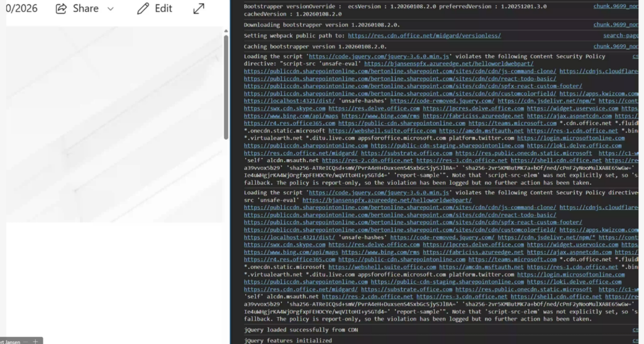644x344 pixels.
Task: Expand the Share dropdown chevron
Action: pyautogui.click(x=111, y=9)
